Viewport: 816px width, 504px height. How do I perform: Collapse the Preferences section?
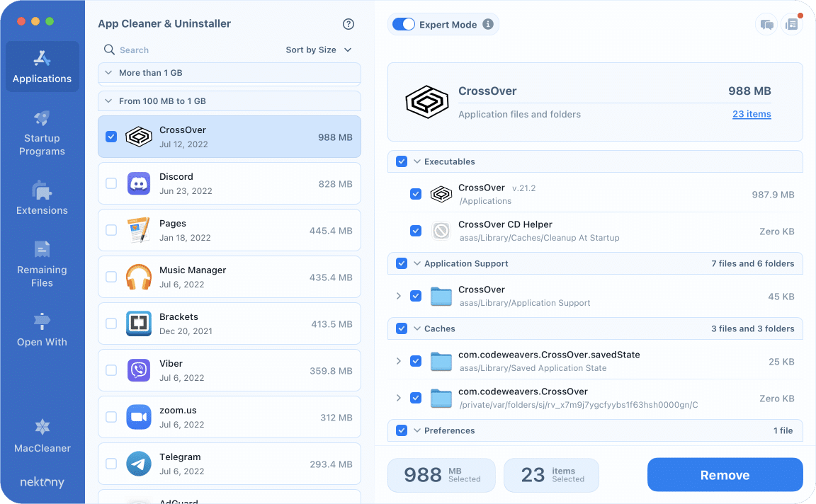click(416, 430)
